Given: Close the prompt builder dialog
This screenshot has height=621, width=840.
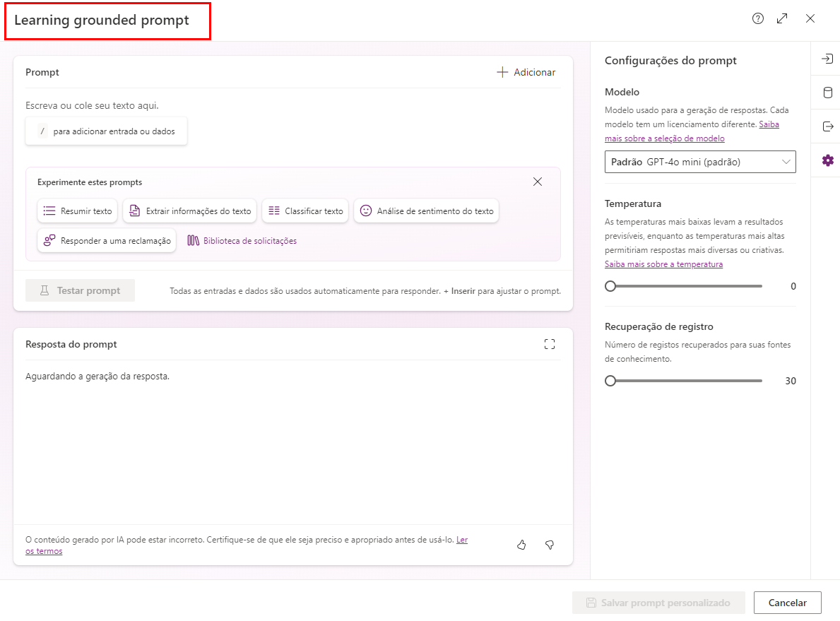Looking at the screenshot, I should [x=810, y=19].
